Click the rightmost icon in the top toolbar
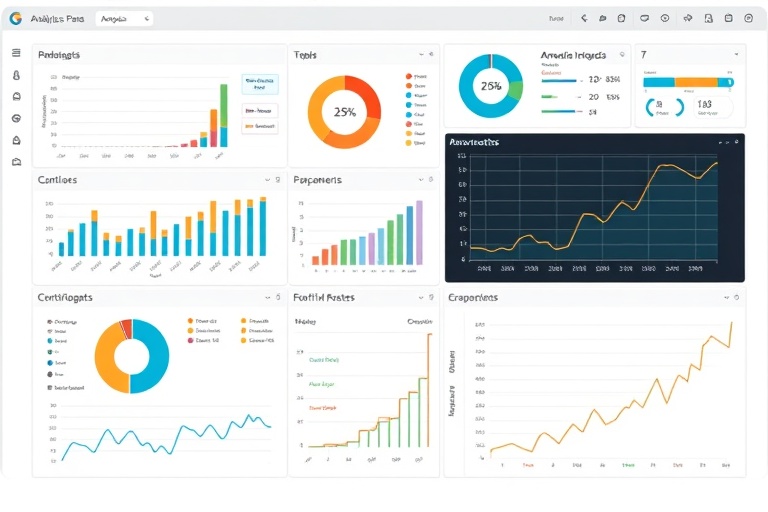The image size is (768, 512). 749,18
